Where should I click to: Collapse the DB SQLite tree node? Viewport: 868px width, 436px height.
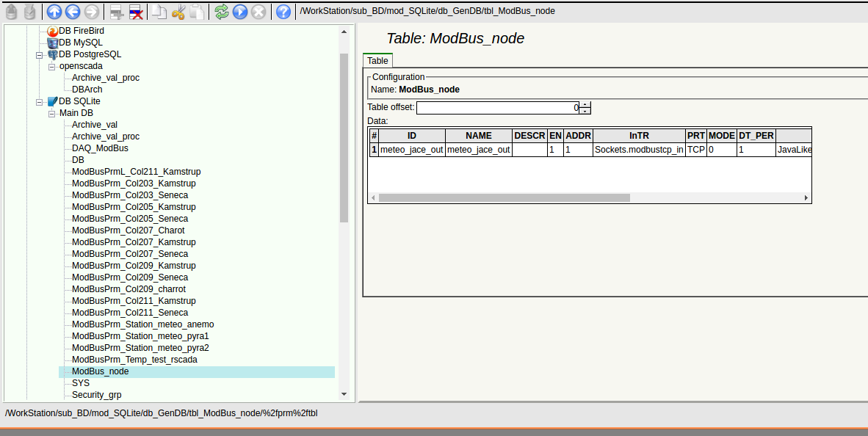click(40, 101)
